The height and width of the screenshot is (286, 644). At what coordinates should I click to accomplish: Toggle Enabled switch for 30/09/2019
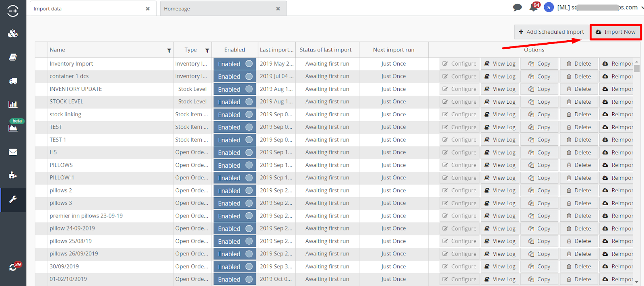(235, 267)
